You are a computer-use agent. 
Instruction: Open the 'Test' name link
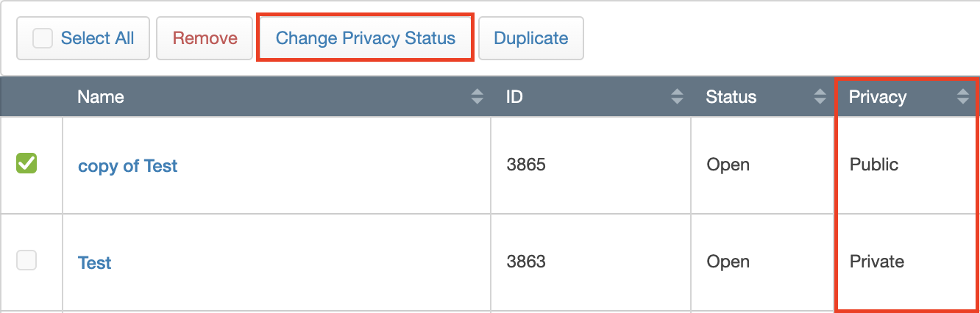click(95, 263)
